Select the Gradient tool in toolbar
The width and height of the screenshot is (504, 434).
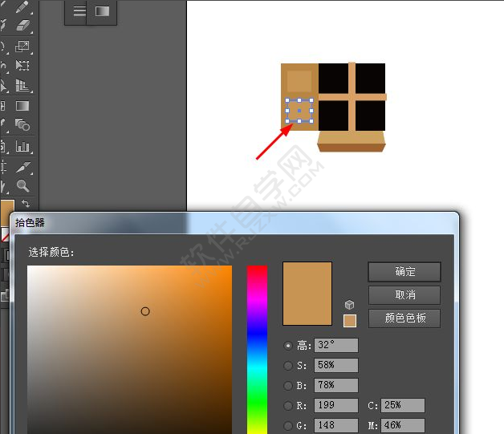(x=22, y=106)
